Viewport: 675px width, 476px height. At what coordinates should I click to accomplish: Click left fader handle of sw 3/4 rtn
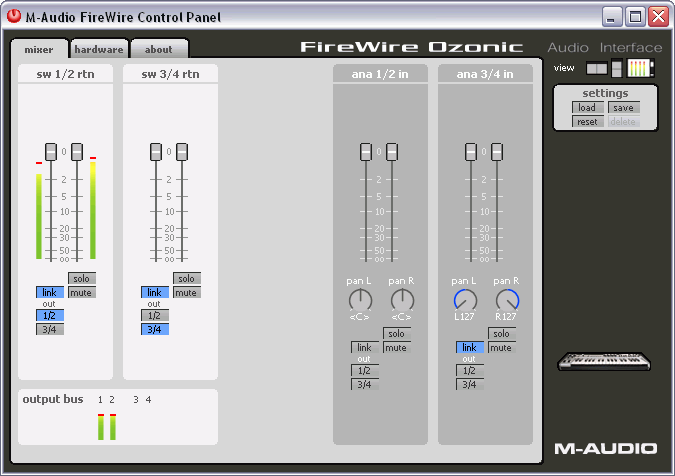point(156,152)
